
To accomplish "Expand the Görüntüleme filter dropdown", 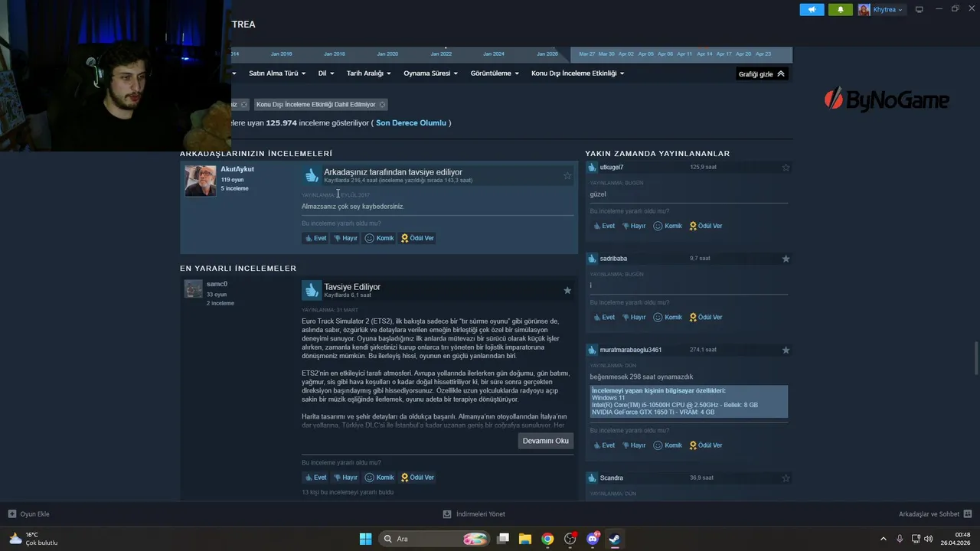I will (x=495, y=73).
